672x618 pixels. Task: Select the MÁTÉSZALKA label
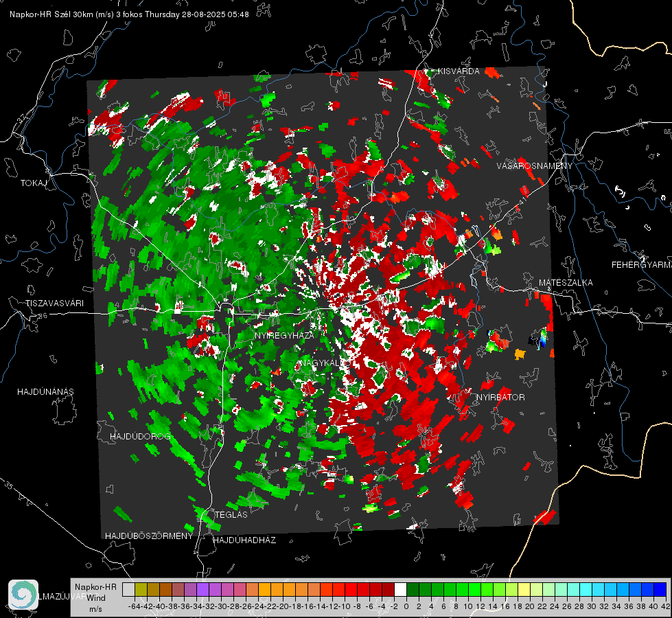[x=566, y=283]
